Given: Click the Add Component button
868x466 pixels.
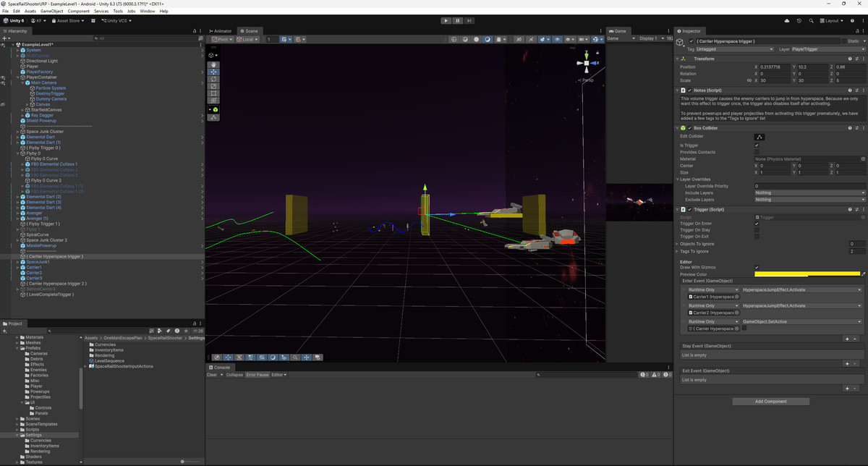Looking at the screenshot, I should click(x=770, y=402).
